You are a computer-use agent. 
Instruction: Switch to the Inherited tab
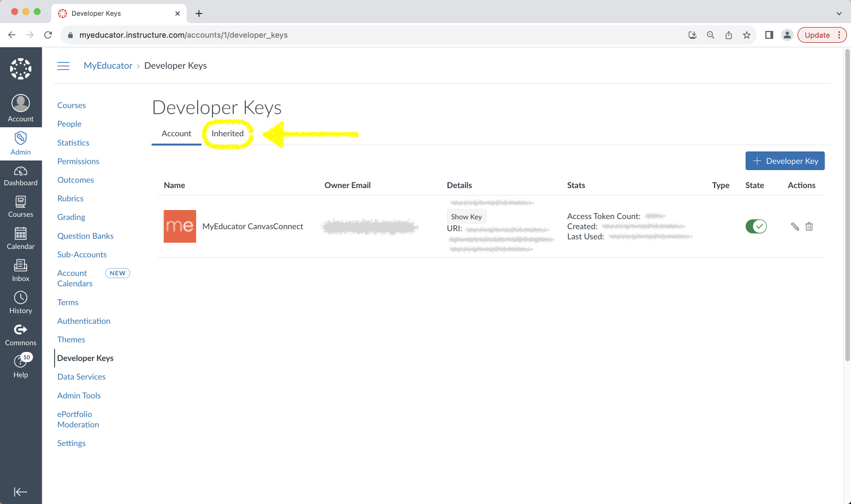pyautogui.click(x=228, y=134)
